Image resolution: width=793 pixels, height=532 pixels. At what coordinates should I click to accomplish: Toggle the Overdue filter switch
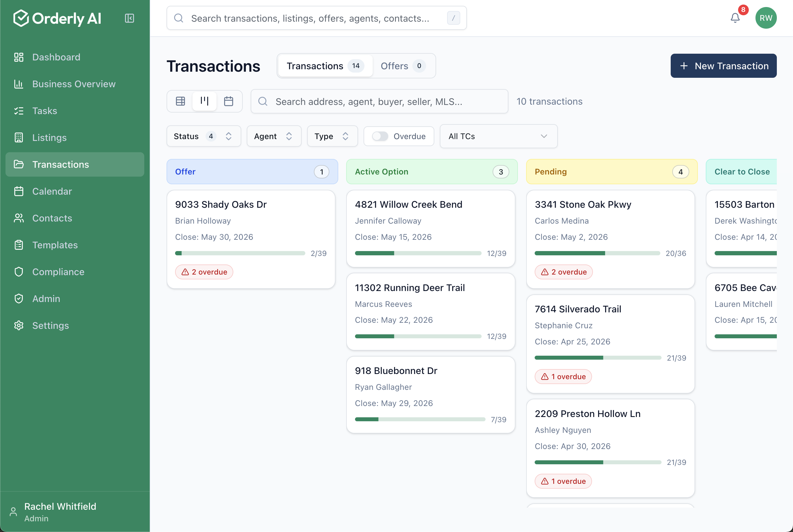click(380, 136)
